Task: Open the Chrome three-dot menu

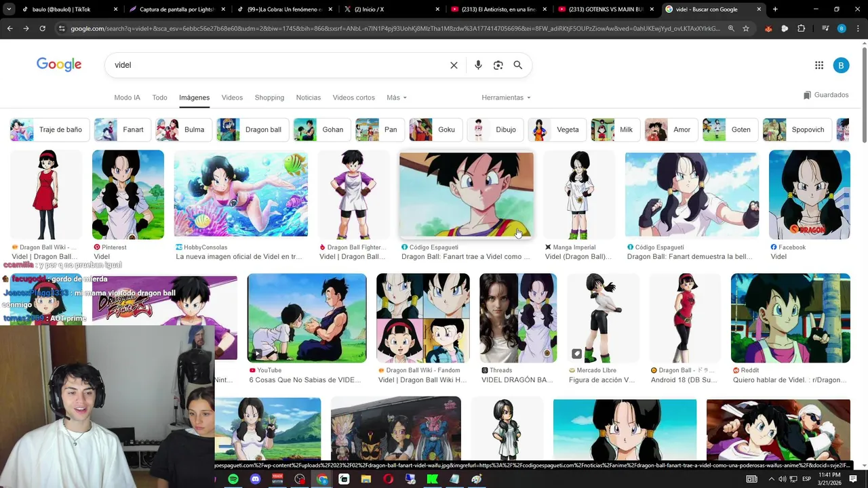Action: (857, 28)
